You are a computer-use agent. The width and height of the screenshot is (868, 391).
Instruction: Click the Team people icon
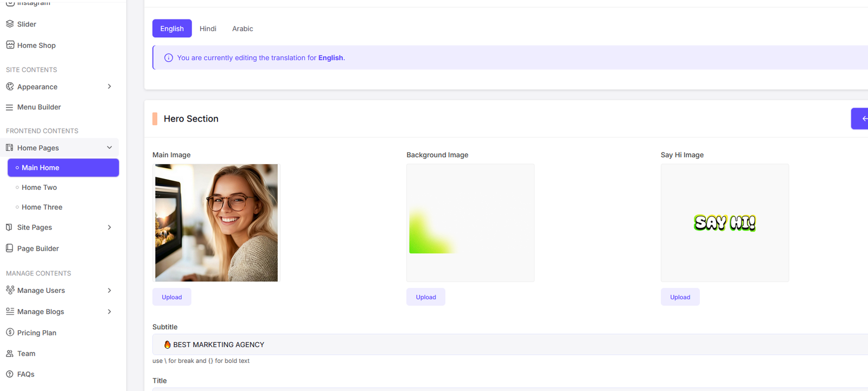coord(10,354)
